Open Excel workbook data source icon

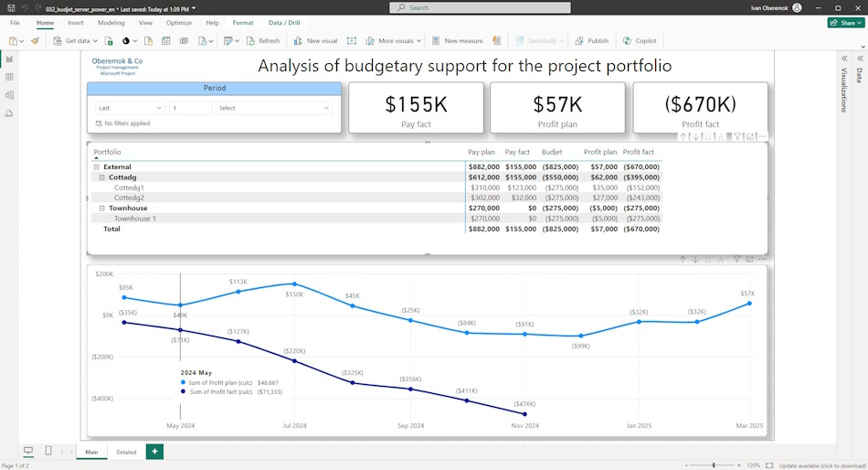pyautogui.click(x=109, y=40)
